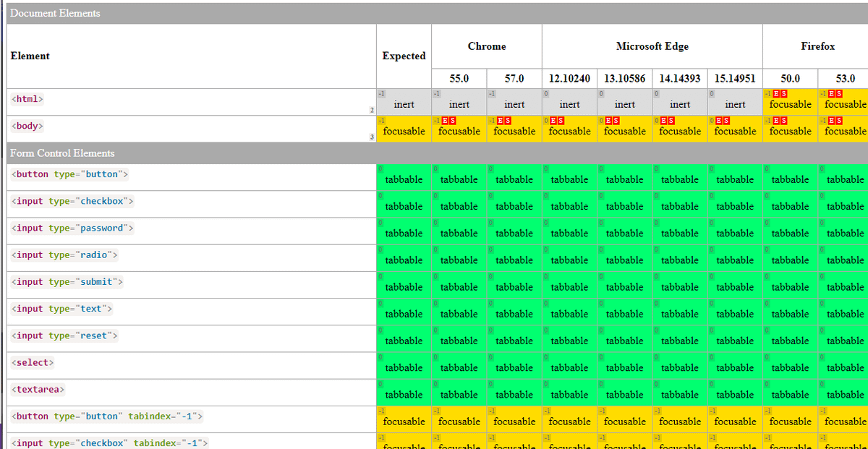Click the E badge in body row under Edge 15.14951
The height and width of the screenshot is (449, 868).
point(720,121)
